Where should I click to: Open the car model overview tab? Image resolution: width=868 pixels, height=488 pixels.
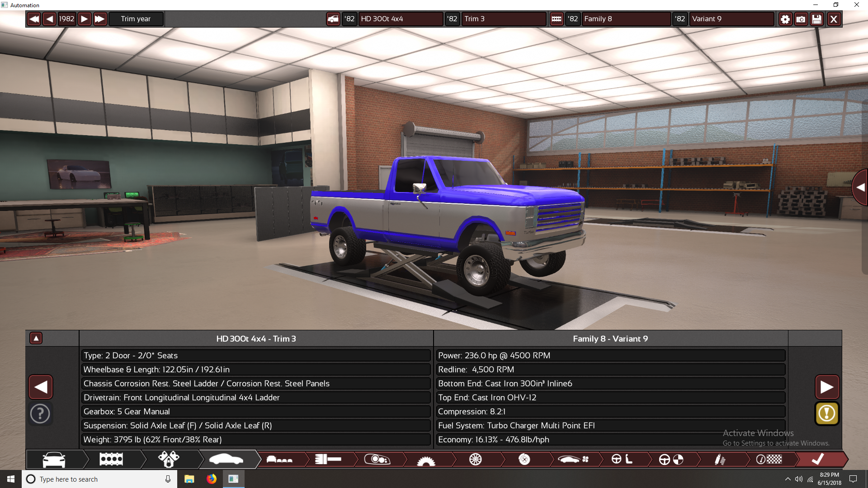[54, 460]
